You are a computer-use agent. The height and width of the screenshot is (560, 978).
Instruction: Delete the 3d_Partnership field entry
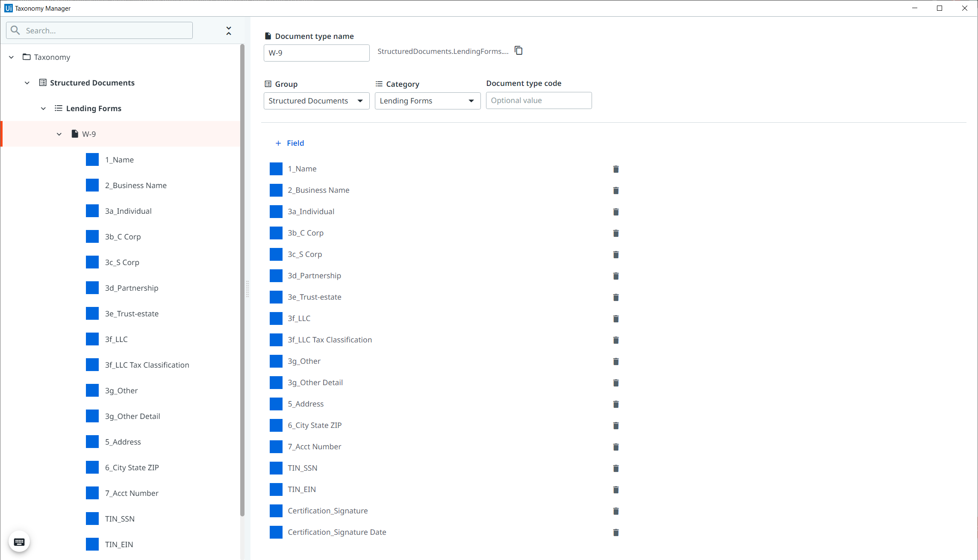point(616,276)
